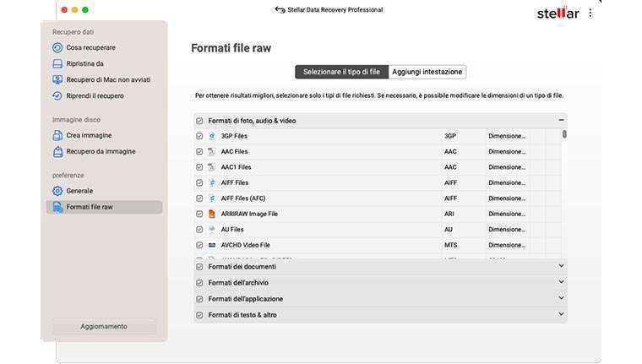Screen dimensions: 642x364
Task: Select Riprendi il recupero entry
Action: (95, 95)
